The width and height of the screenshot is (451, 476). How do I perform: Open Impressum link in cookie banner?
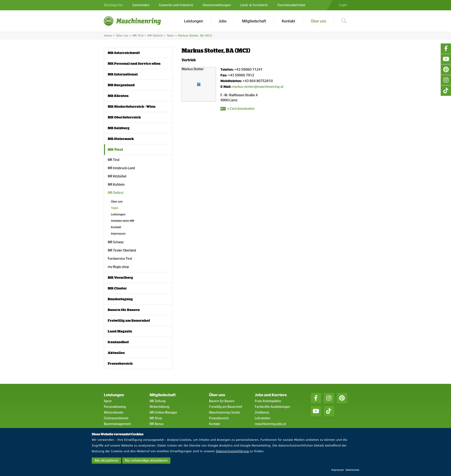(337, 470)
